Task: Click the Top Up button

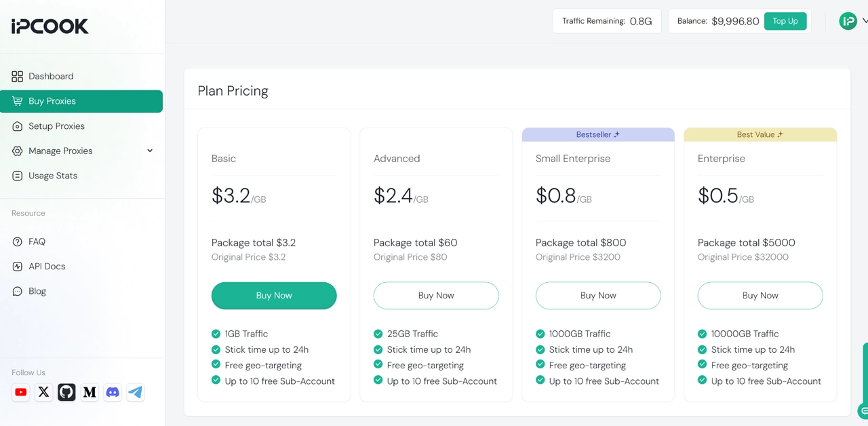Action: (785, 21)
